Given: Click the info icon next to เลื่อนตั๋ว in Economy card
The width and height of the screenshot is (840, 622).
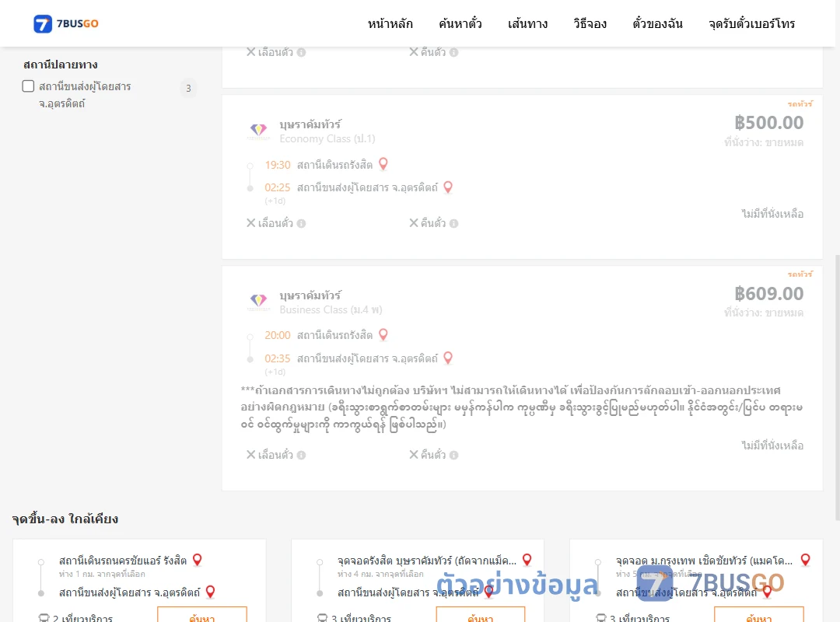Looking at the screenshot, I should point(302,223).
